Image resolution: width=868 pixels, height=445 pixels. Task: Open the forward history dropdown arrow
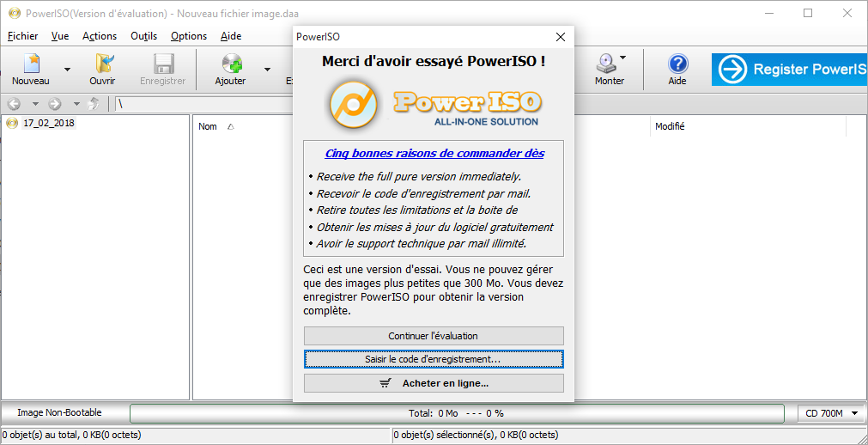(x=76, y=104)
